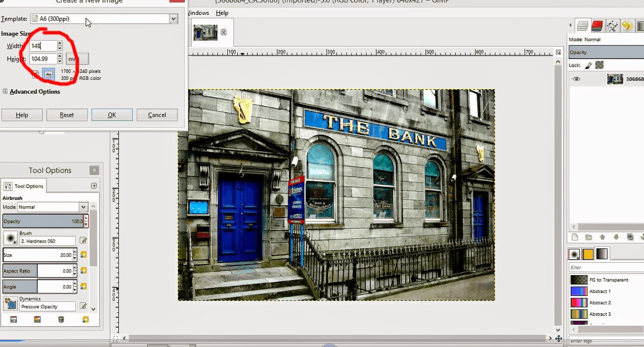Lock pixels using the paintbrush lock toggle
Image resolution: width=644 pixels, height=347 pixels.
[589, 65]
